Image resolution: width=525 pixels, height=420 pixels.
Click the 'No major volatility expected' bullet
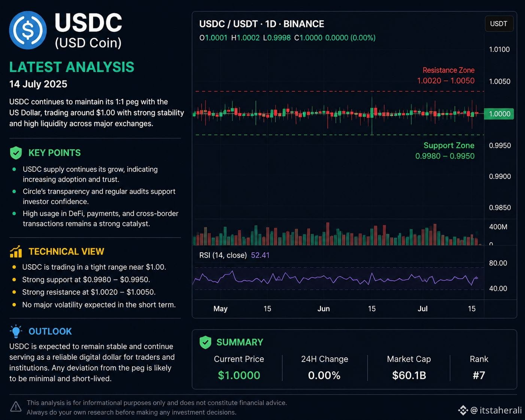click(99, 305)
